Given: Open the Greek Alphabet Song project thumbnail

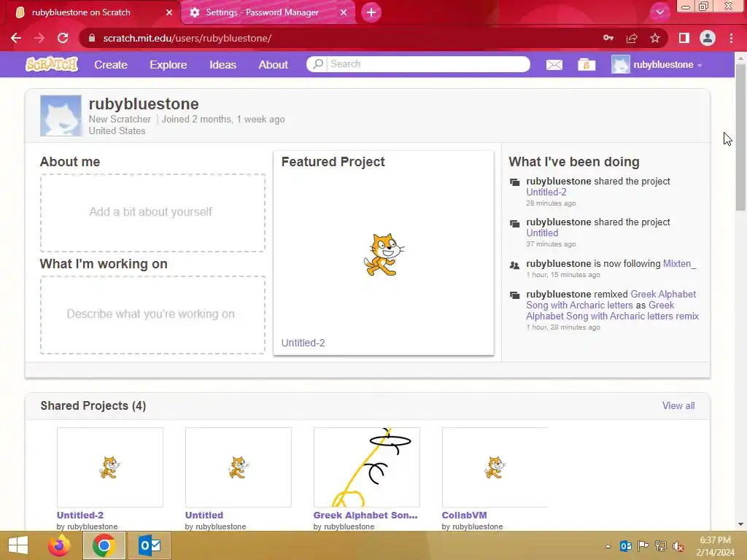Looking at the screenshot, I should pos(367,467).
